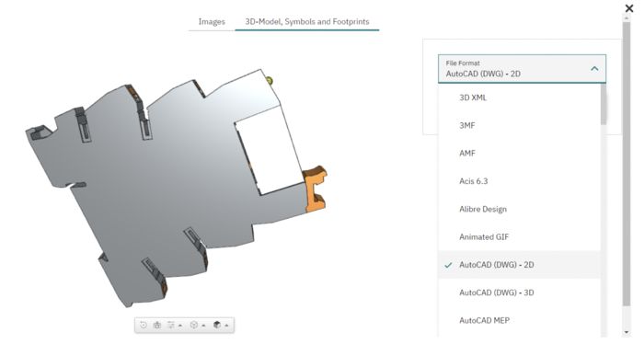
Task: Select AMF from the format list
Action: click(x=520, y=154)
